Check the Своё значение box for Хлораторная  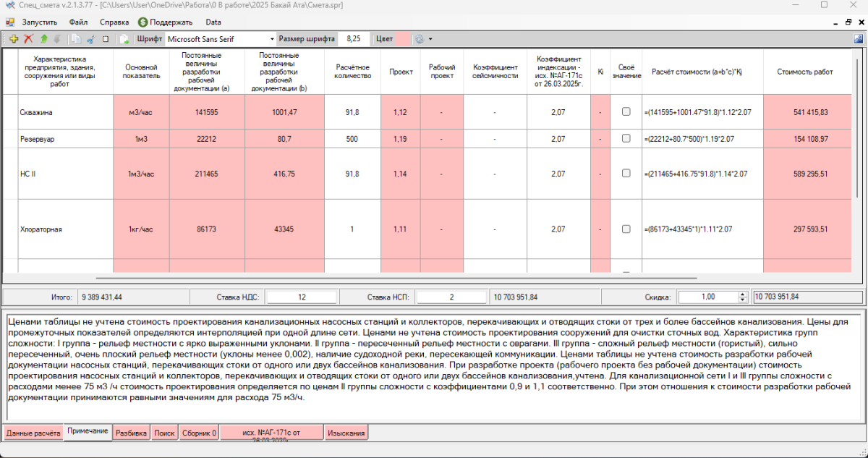[626, 229]
